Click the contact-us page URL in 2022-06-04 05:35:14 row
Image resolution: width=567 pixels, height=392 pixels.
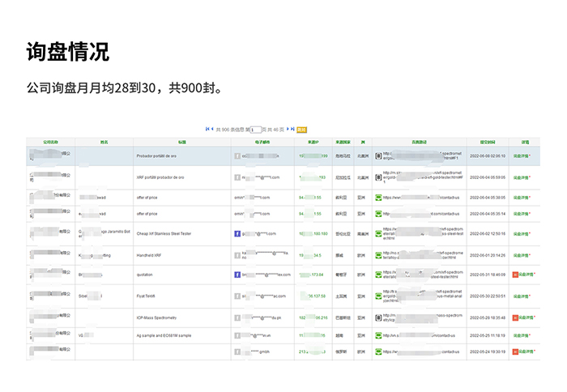(421, 214)
